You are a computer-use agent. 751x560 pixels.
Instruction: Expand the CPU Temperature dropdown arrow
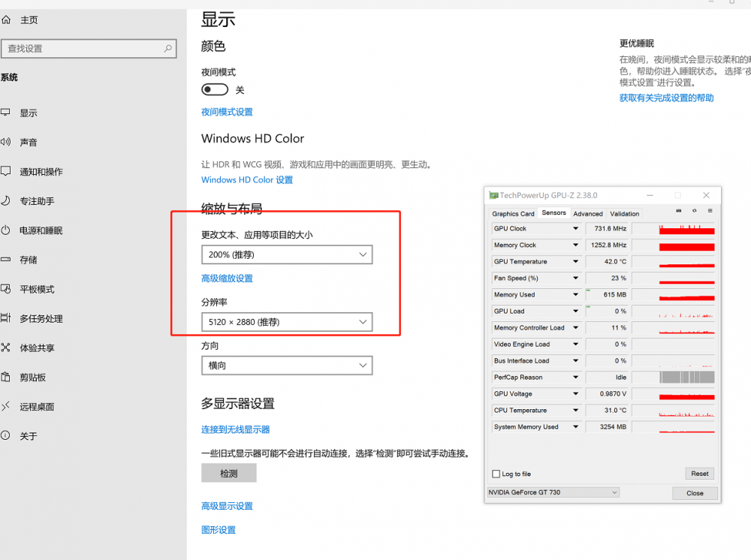pyautogui.click(x=576, y=410)
